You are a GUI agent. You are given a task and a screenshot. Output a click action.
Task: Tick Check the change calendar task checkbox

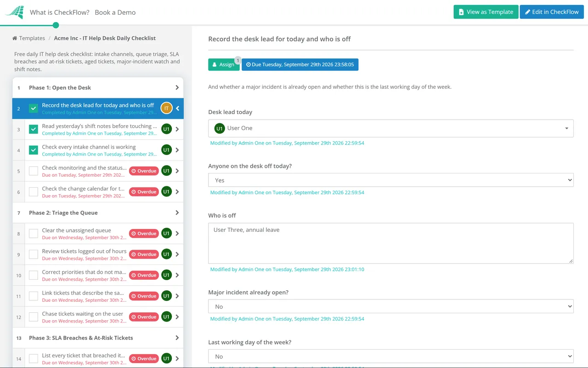point(34,192)
